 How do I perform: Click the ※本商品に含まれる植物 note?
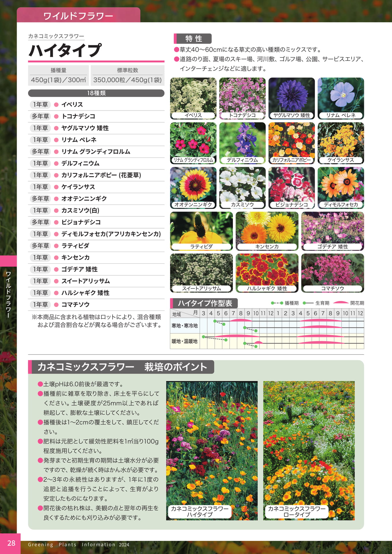(x=96, y=321)
